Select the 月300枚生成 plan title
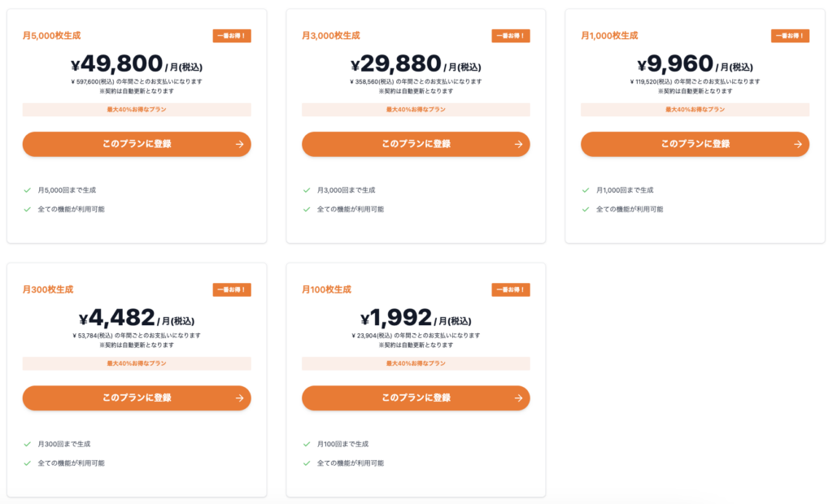This screenshot has height=504, width=833. 47,289
